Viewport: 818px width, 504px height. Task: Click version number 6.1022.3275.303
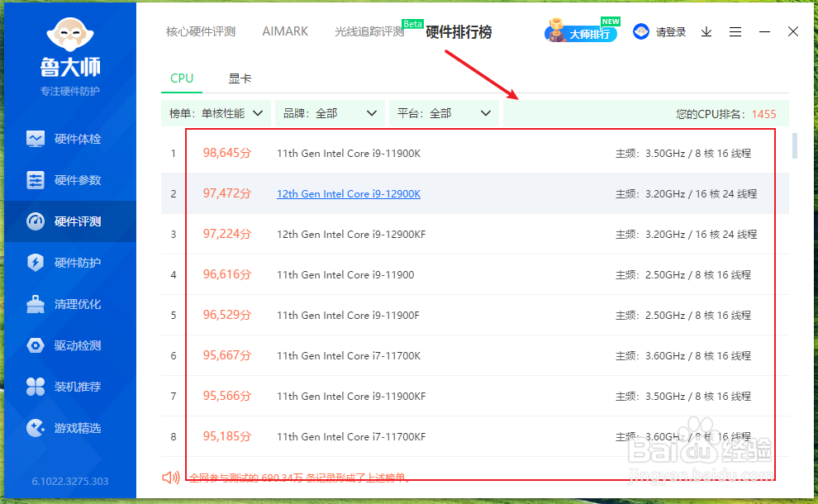pos(70,482)
